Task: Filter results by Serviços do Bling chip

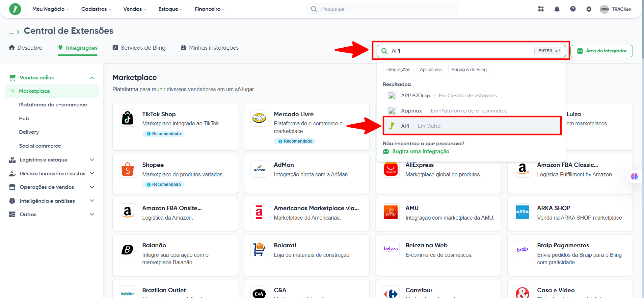Action: 469,70
